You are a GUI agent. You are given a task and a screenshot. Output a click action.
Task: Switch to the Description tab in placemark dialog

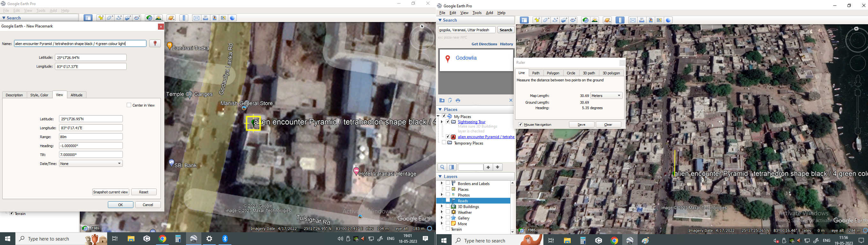(14, 95)
